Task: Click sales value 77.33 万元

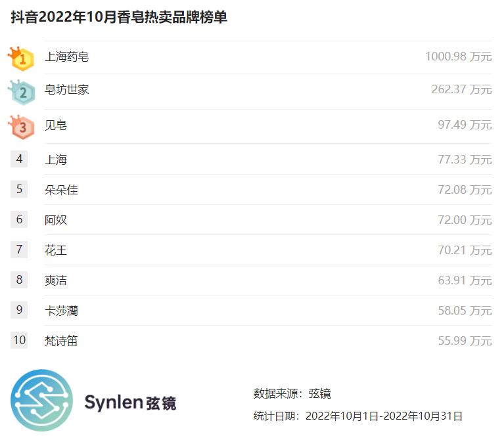Action: click(x=465, y=160)
